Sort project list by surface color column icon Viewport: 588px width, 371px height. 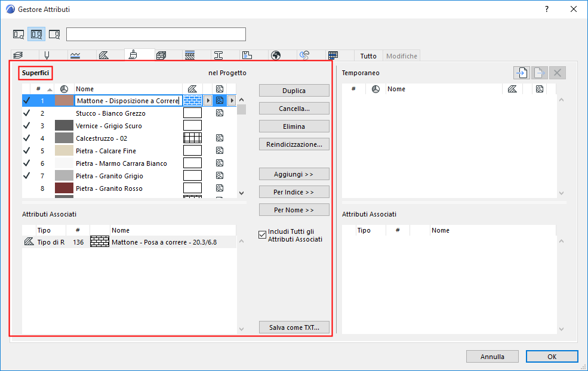[64, 89]
